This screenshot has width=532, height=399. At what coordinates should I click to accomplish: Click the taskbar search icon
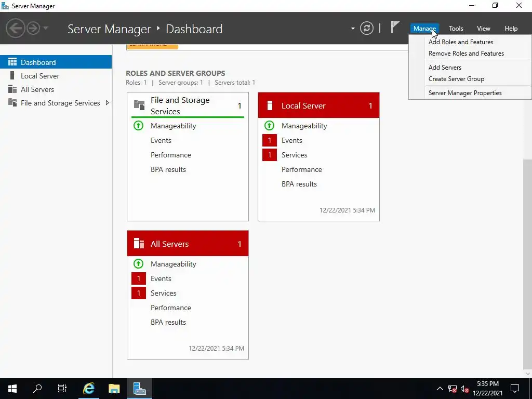(x=37, y=389)
